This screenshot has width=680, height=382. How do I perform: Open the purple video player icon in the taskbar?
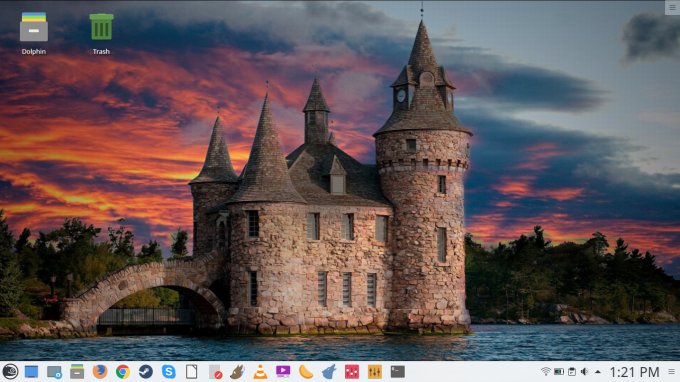pos(283,371)
